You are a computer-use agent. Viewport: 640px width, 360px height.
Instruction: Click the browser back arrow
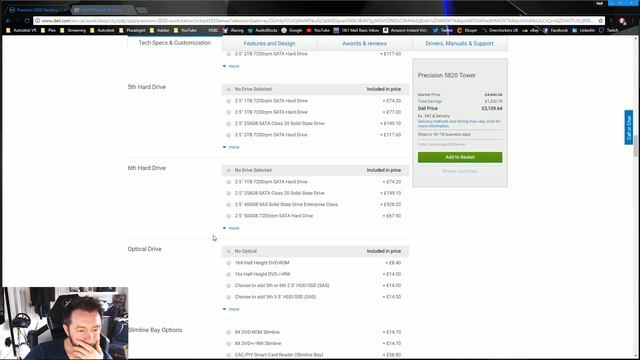click(x=9, y=20)
